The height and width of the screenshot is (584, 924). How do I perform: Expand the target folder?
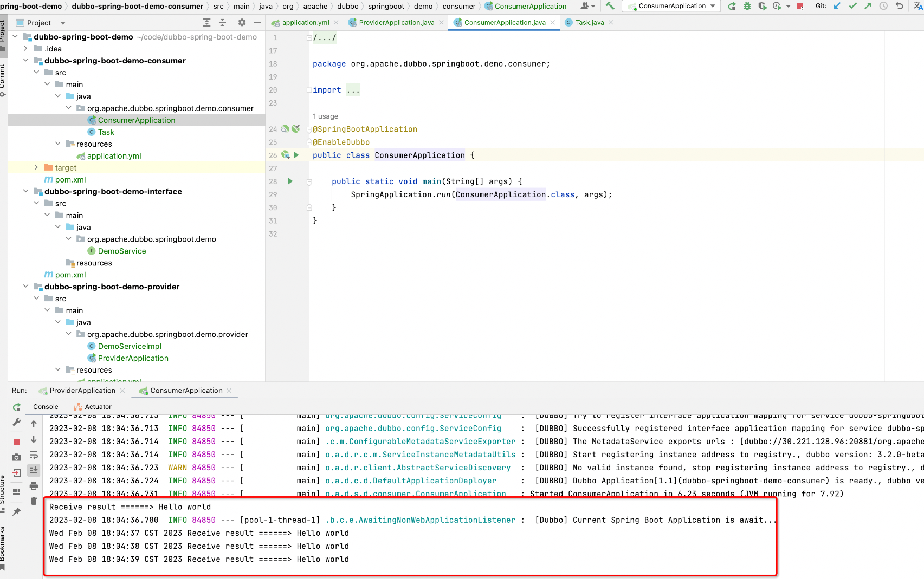[36, 168]
